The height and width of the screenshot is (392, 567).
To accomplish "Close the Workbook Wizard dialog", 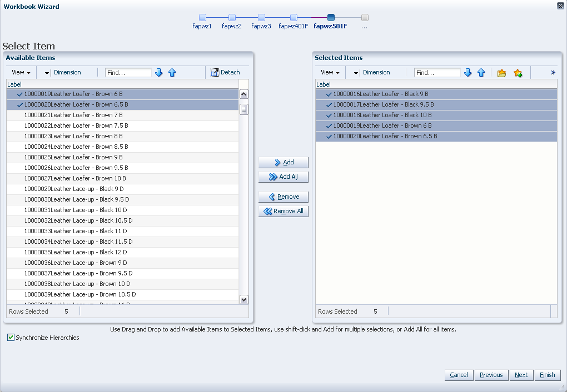I will [x=560, y=6].
